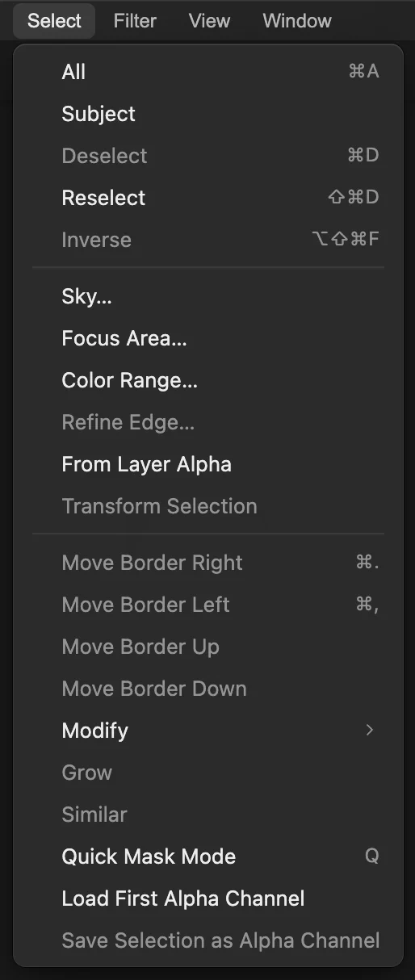Image resolution: width=415 pixels, height=980 pixels.
Task: Click the Deselect menu entry
Action: [x=208, y=156]
